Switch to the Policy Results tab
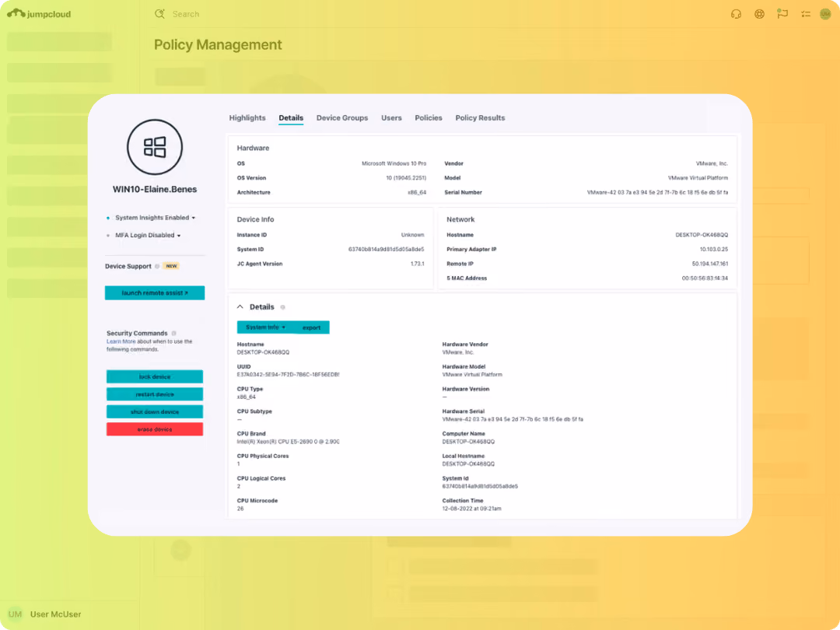 point(480,118)
